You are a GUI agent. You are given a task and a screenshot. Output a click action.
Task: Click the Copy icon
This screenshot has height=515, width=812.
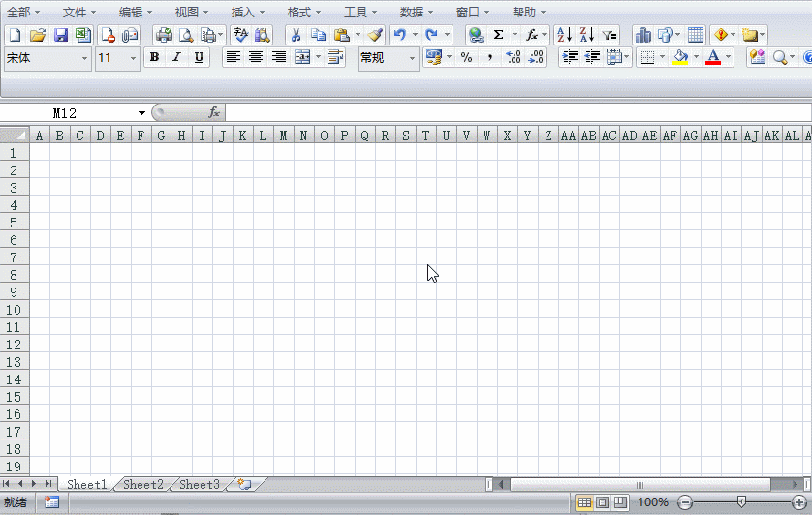(x=318, y=35)
